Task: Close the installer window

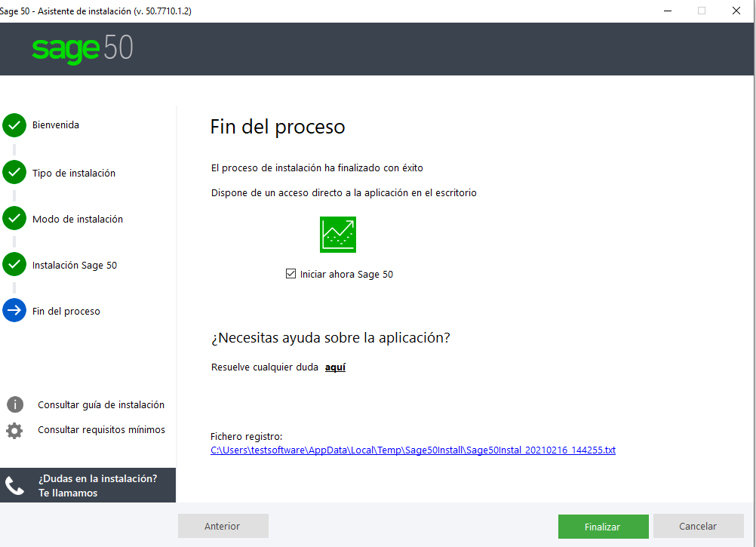Action: click(736, 11)
